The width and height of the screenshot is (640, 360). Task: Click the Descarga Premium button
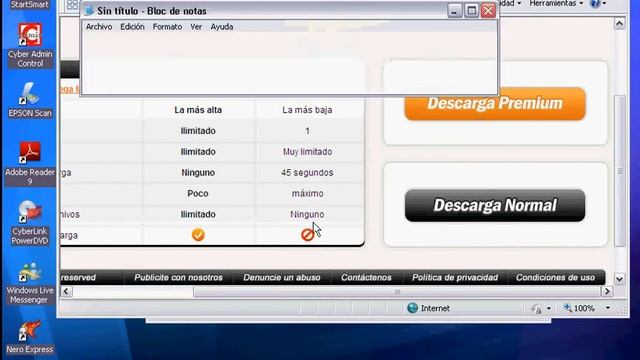click(x=495, y=103)
